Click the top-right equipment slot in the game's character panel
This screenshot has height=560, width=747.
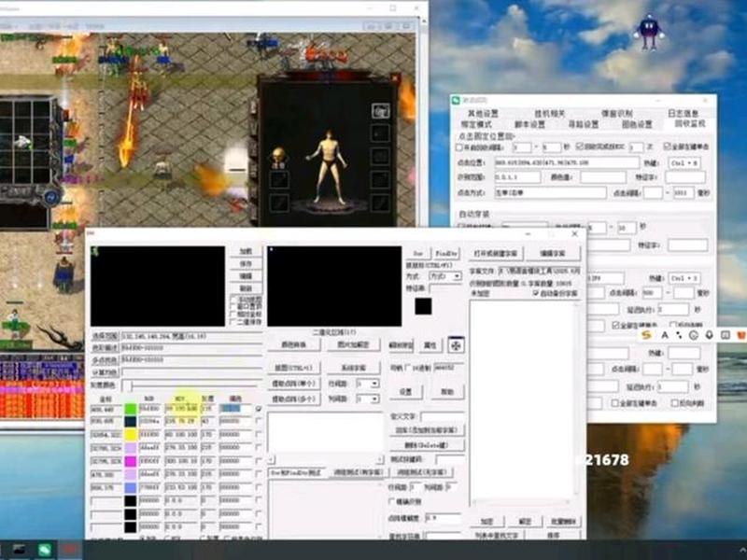pos(380,111)
